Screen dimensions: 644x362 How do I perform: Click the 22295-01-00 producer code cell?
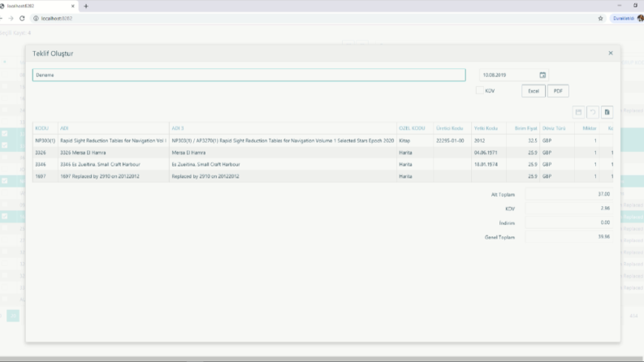coord(452,140)
